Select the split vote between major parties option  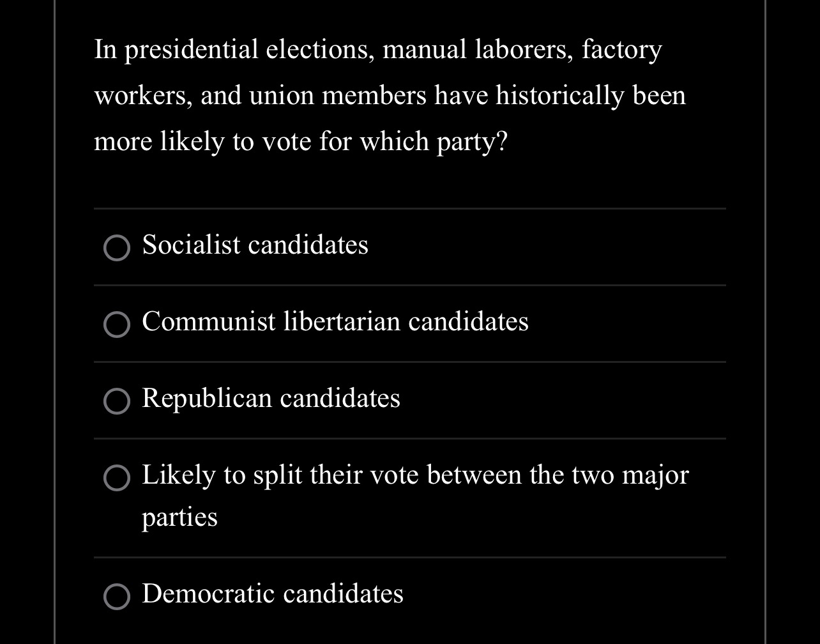pos(116,479)
